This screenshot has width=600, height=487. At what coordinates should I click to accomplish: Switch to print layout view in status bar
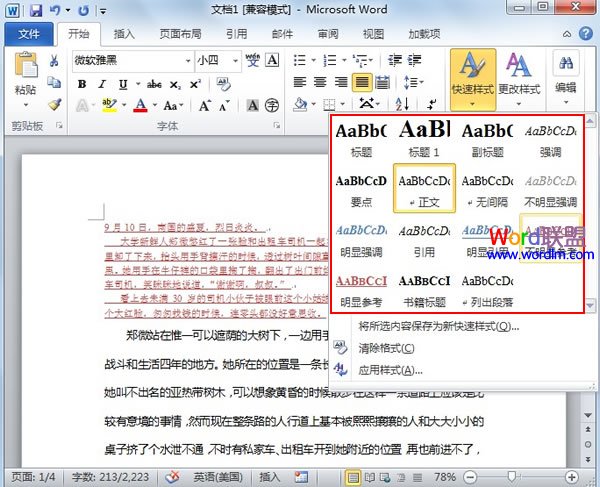(x=353, y=477)
